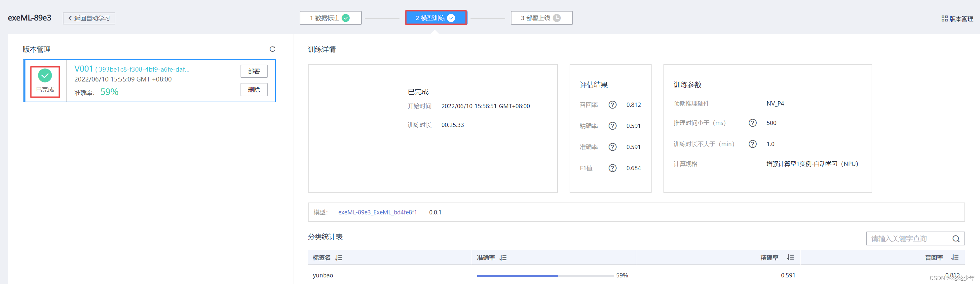The width and height of the screenshot is (980, 284).
Task: Open the 版本管理 grid icon at top right
Action: click(x=944, y=18)
